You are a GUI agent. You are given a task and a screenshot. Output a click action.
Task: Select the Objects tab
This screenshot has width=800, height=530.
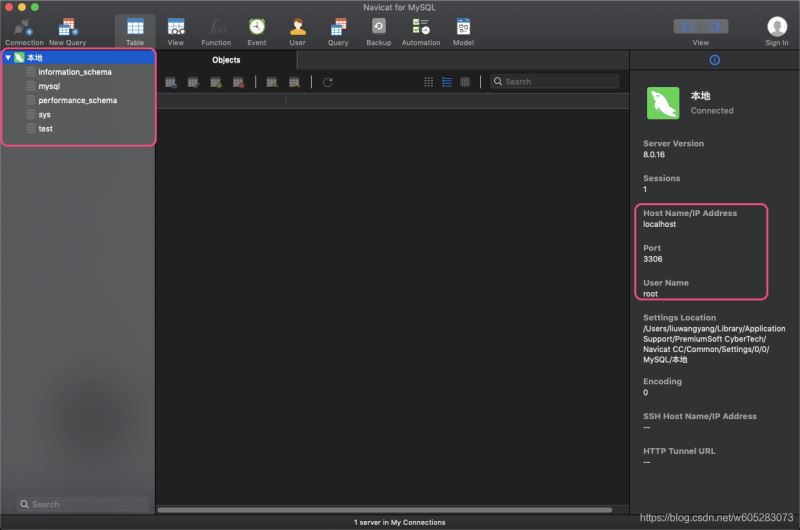coord(226,60)
